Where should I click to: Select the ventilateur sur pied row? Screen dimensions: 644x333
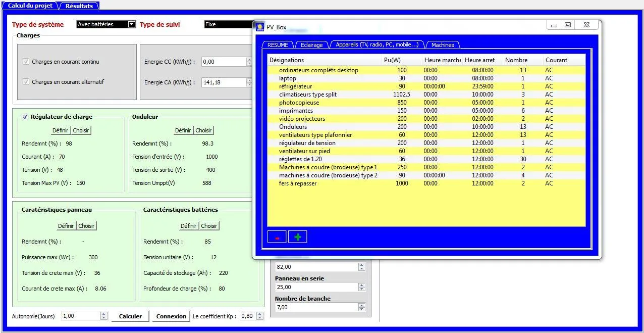[x=426, y=151]
